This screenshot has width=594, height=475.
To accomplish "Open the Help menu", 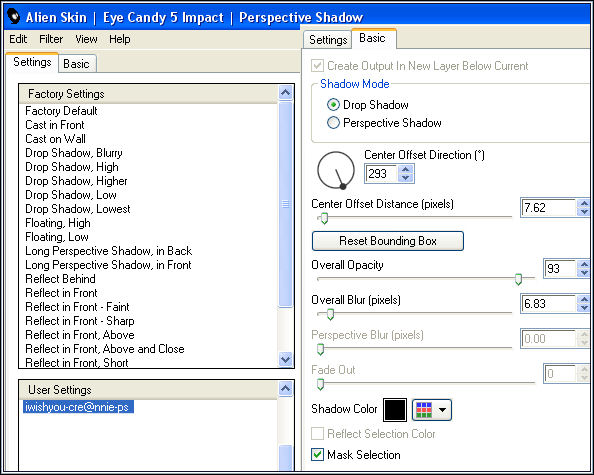I will [120, 39].
